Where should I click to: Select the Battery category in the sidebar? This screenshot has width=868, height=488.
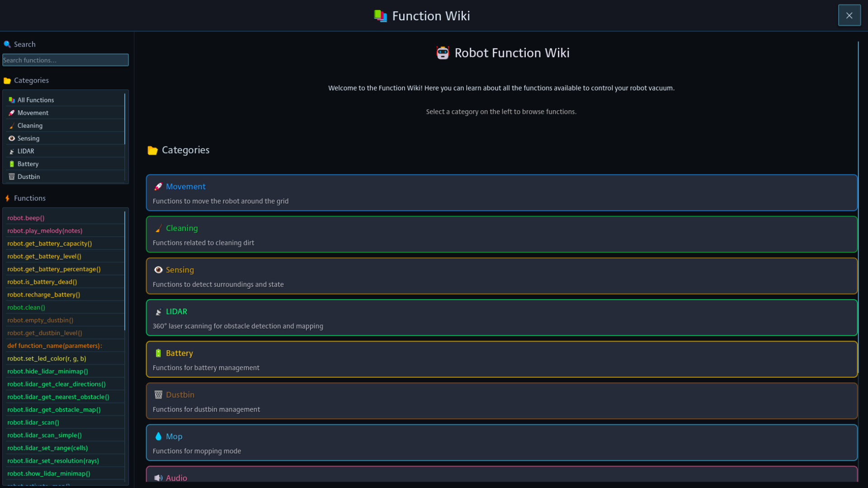[x=28, y=164]
